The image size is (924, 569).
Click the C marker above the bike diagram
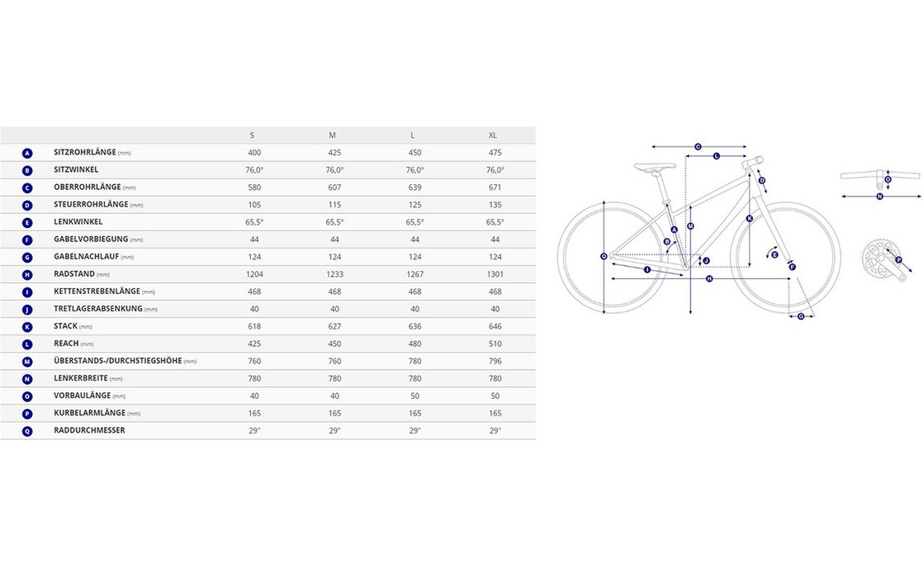(x=698, y=146)
